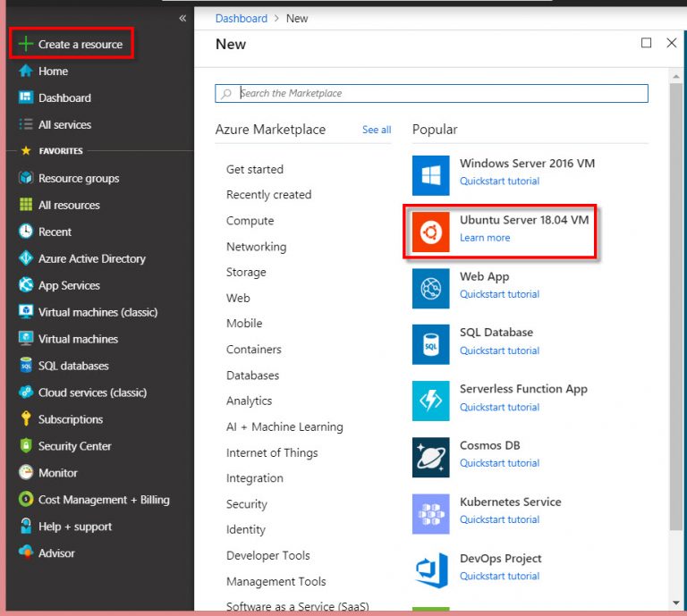The height and width of the screenshot is (616, 687).
Task: Select the DevOps Project icon
Action: tap(430, 570)
